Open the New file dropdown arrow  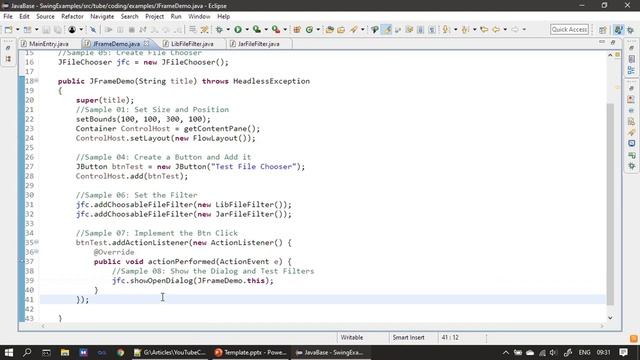17,29
